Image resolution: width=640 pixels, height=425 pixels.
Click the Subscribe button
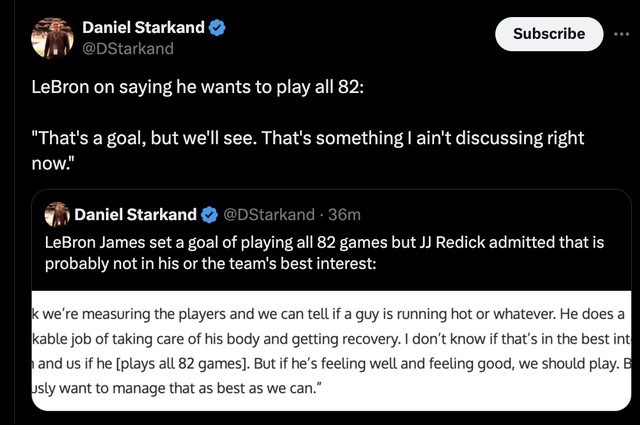[x=549, y=33]
